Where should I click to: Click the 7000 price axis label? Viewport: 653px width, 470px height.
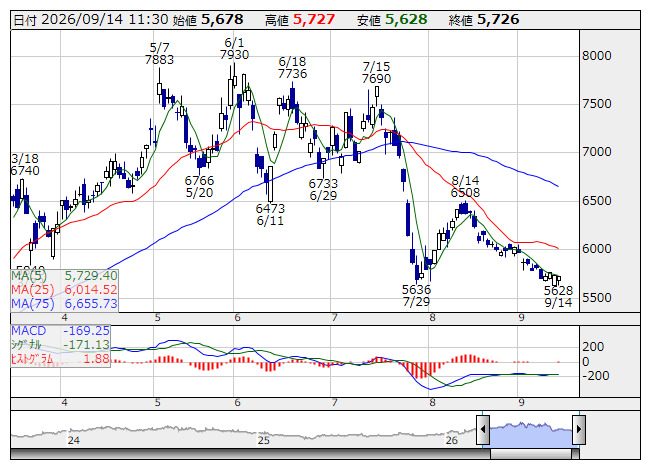pyautogui.click(x=596, y=152)
